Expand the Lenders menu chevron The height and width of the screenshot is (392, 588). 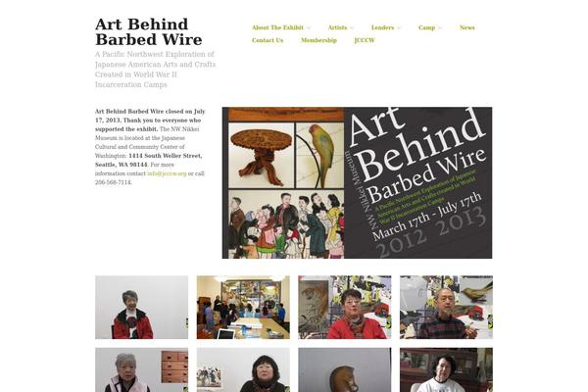tap(399, 28)
